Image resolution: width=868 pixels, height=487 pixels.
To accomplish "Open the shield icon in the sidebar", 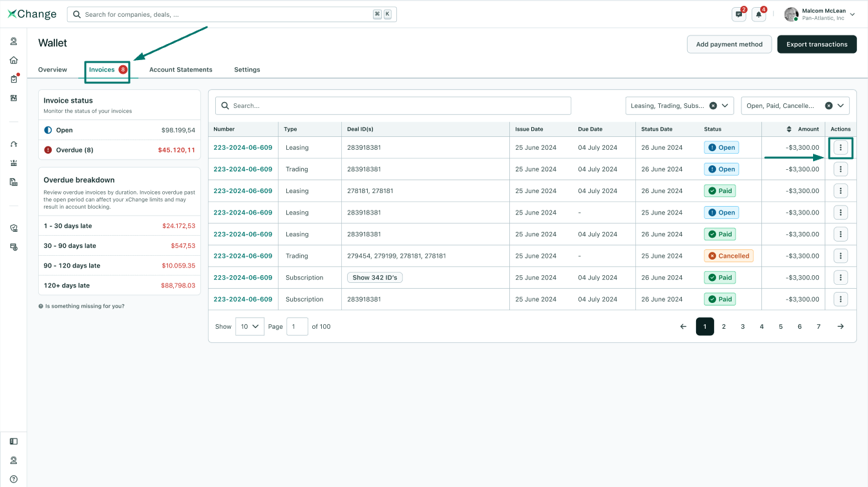I will [14, 228].
